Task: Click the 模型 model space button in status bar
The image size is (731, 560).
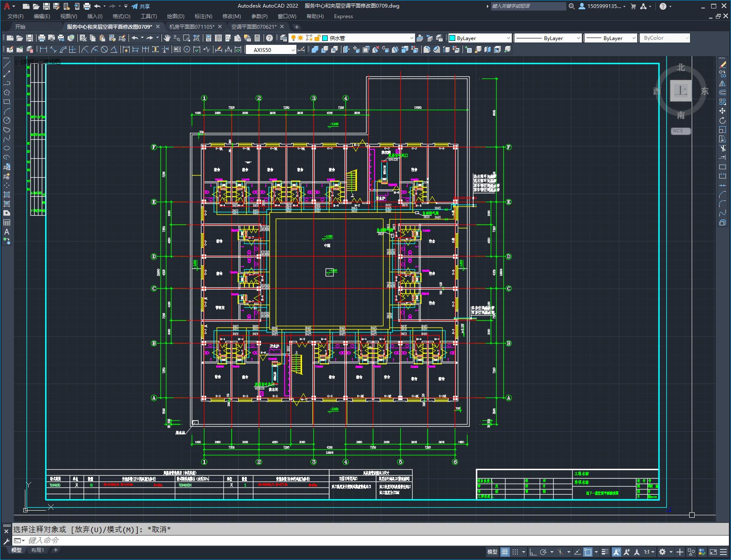Action: point(492,552)
